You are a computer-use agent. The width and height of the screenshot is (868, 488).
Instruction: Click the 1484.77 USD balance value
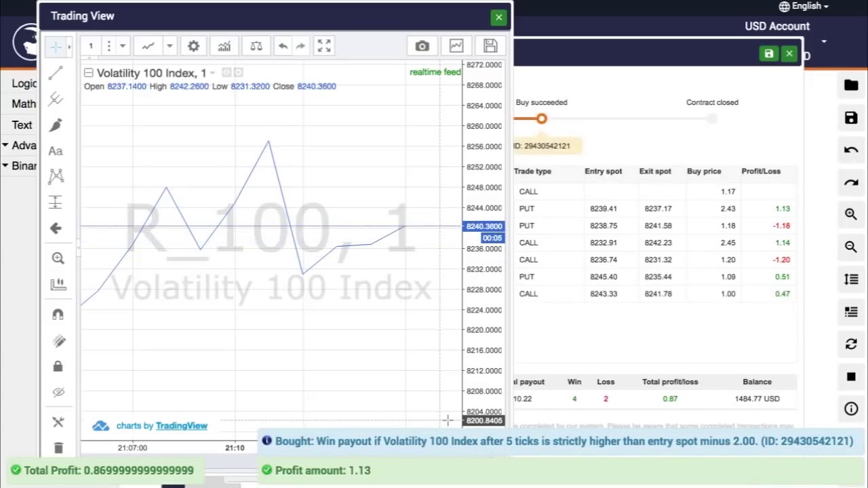tap(757, 399)
